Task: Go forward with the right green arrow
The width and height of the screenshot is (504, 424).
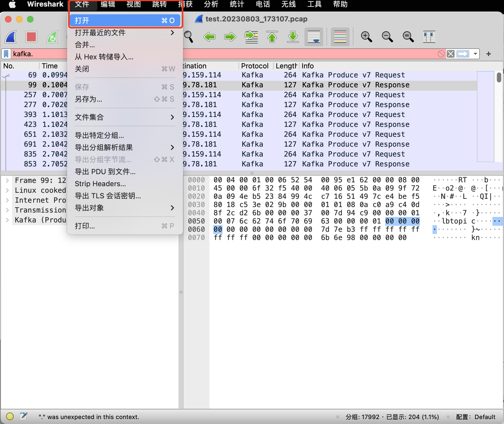Action: point(230,37)
